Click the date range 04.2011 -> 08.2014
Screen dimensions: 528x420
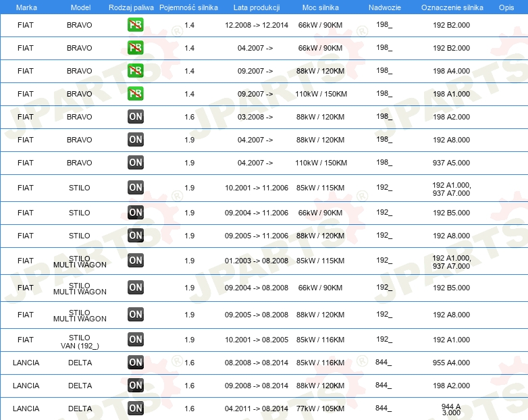coord(257,409)
